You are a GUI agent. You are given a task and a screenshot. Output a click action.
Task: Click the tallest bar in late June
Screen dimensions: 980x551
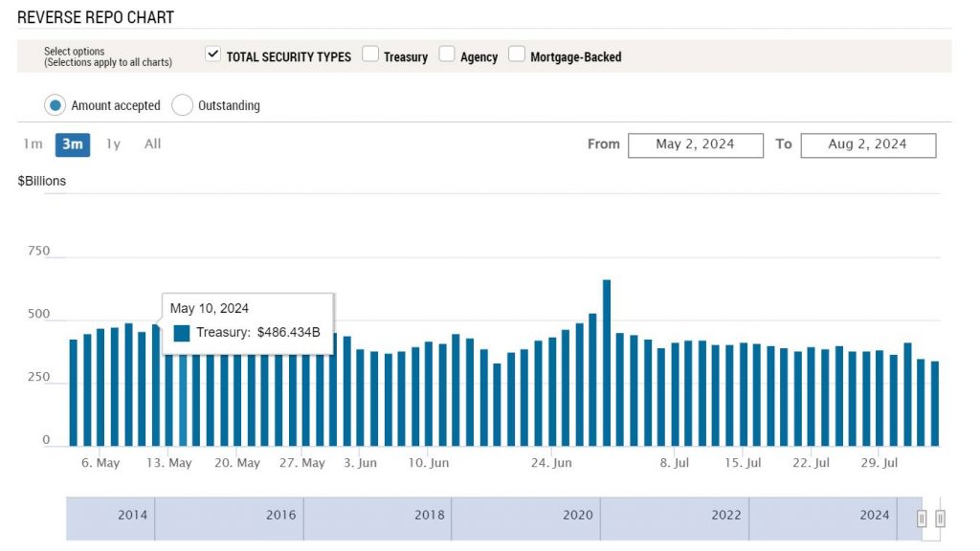tap(607, 364)
